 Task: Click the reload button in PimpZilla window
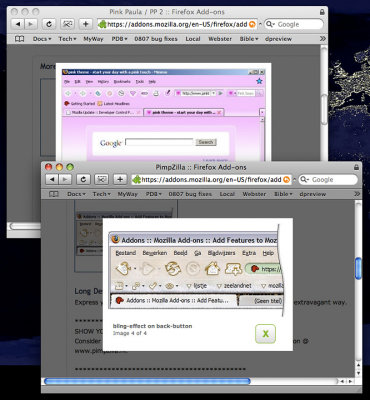(x=83, y=180)
